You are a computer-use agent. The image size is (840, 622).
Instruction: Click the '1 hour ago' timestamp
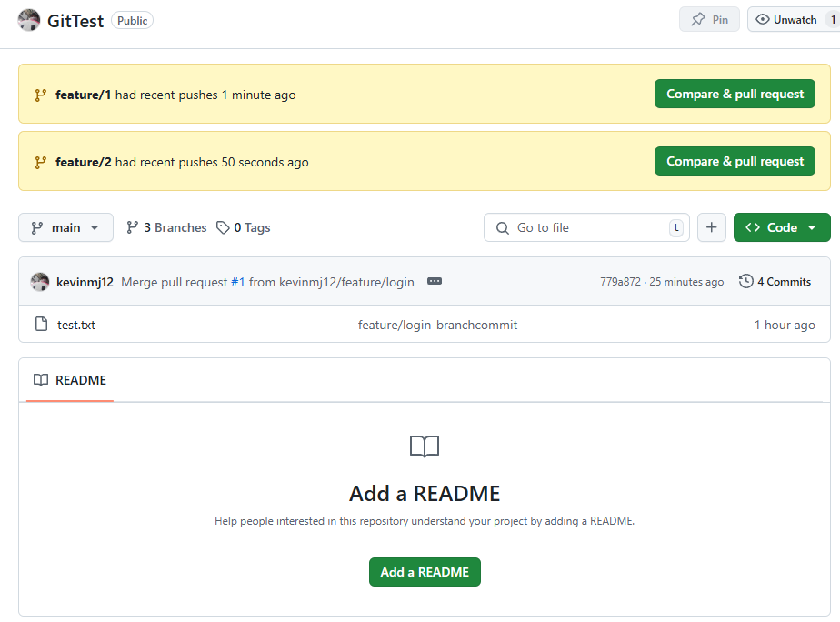tap(785, 326)
